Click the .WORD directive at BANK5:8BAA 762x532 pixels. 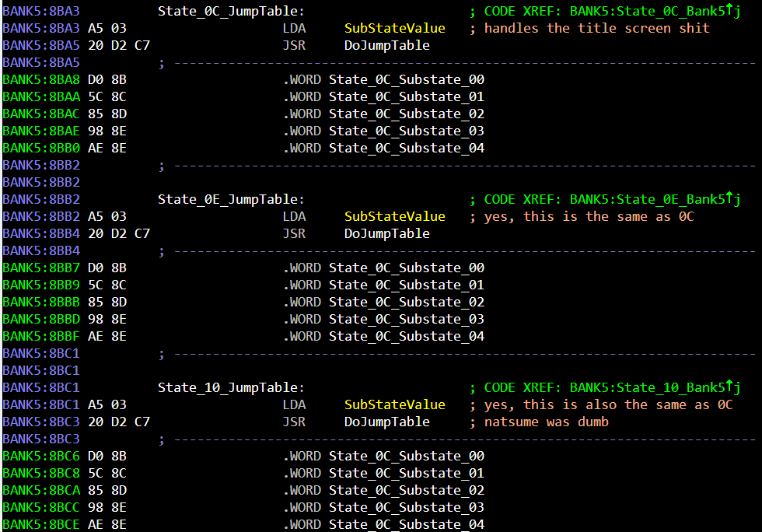(x=301, y=96)
